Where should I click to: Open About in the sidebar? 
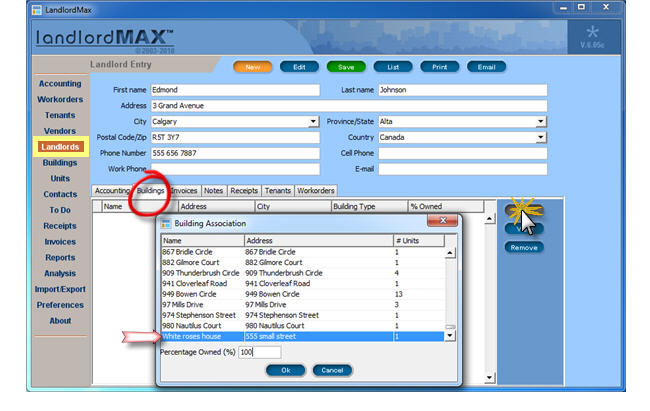coord(60,321)
